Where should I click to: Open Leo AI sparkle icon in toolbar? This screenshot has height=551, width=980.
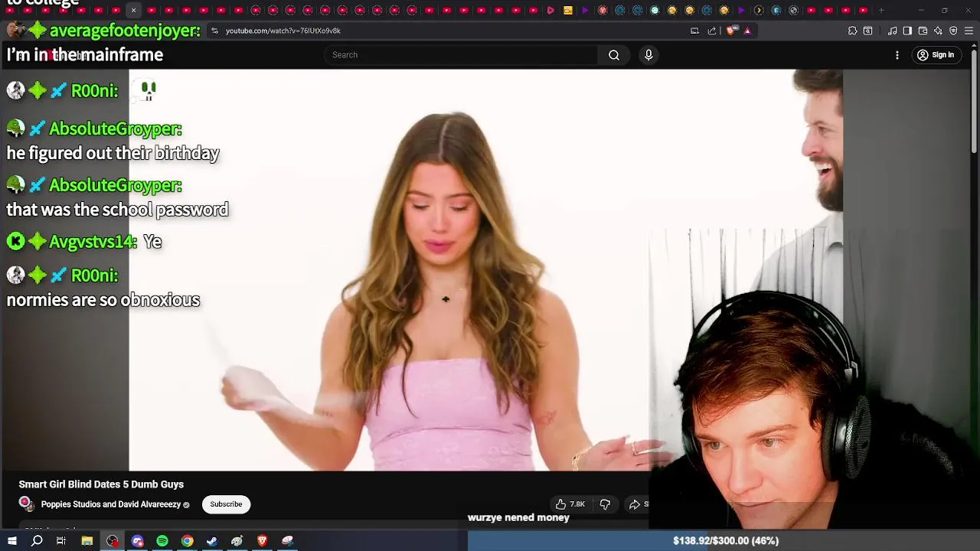pos(938,31)
